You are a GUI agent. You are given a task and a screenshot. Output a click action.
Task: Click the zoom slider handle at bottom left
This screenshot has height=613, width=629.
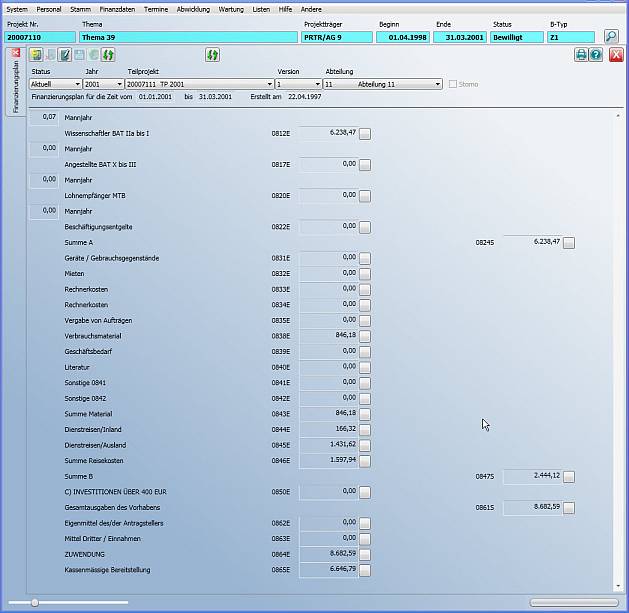[35, 602]
